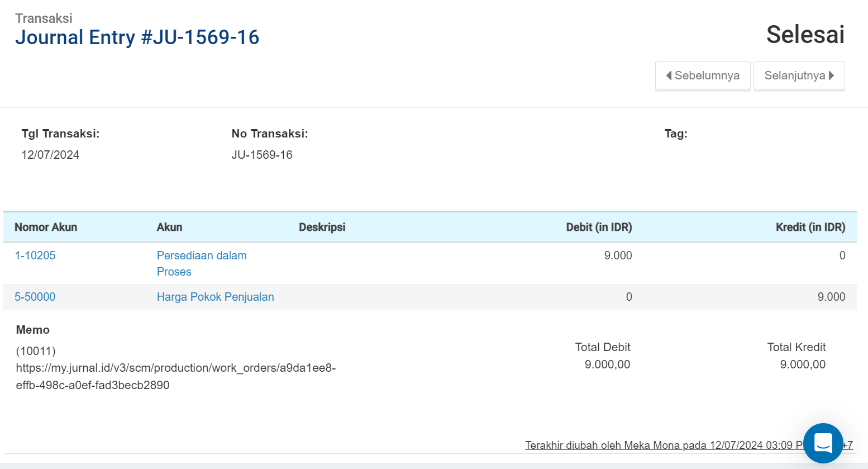Viewport: 868px width, 469px height.
Task: Open the chat support widget
Action: 823,443
